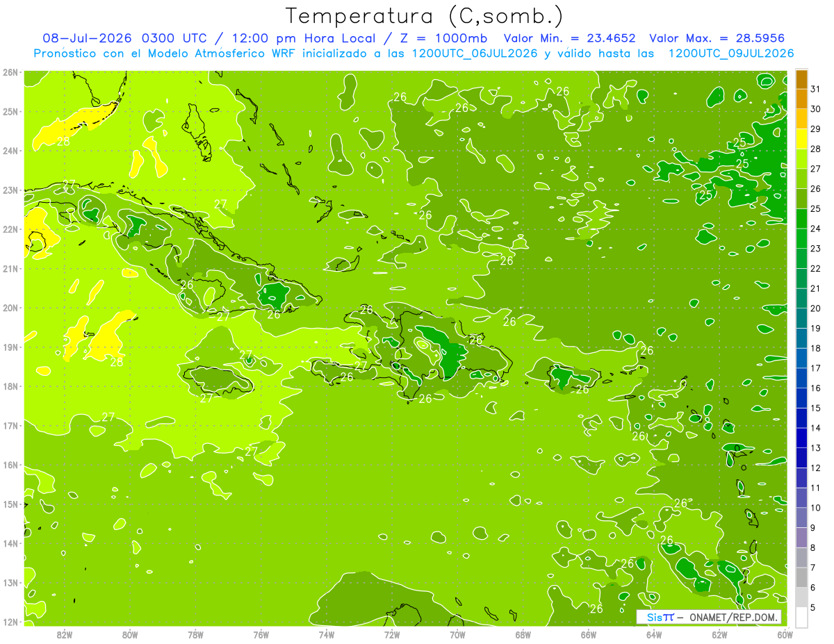The image size is (834, 644).
Task: Click the 66W longitude axis label
Action: pyautogui.click(x=588, y=634)
